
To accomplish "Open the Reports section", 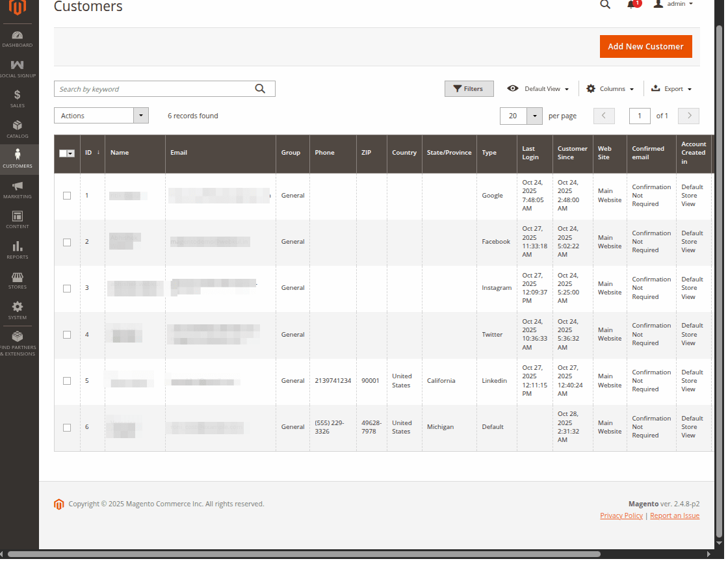I will tap(18, 249).
